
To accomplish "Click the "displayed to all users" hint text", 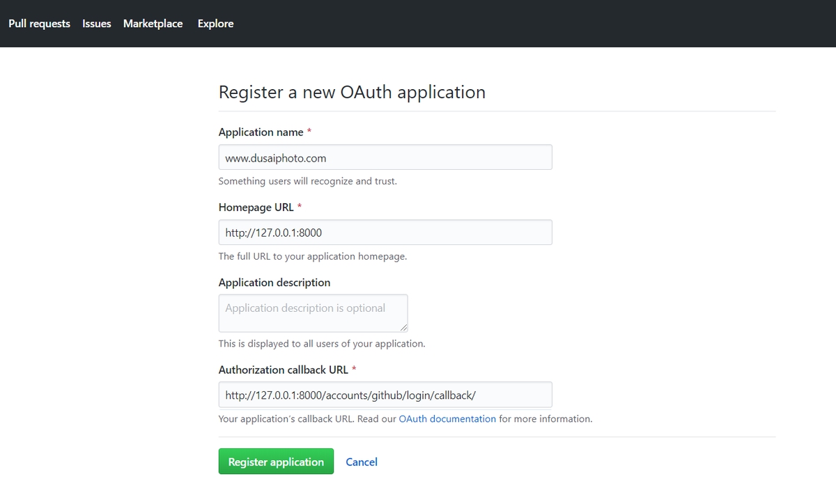I will point(321,344).
